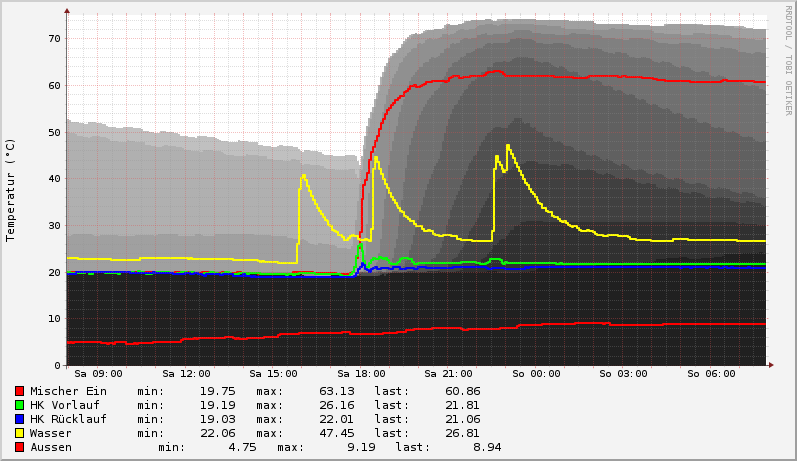This screenshot has width=797, height=461.
Task: Click the Aussen min value 4.75
Action: click(242, 447)
